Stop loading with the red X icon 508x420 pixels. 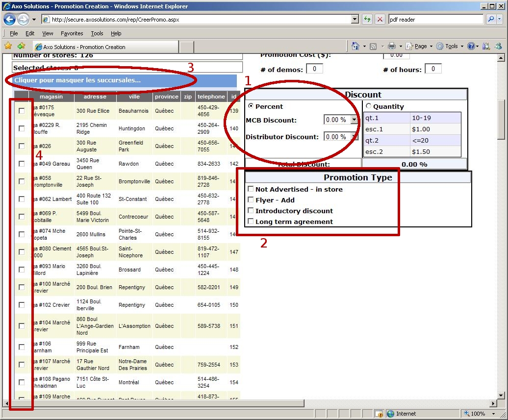[x=380, y=20]
